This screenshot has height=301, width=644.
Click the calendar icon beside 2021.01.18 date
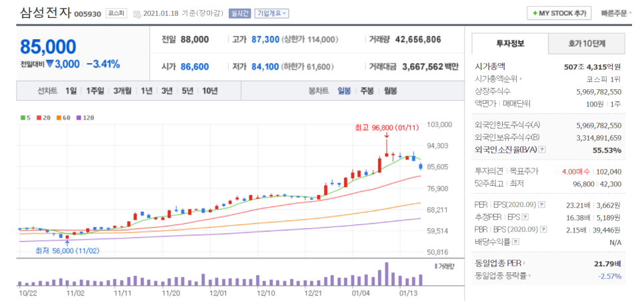pos(137,13)
